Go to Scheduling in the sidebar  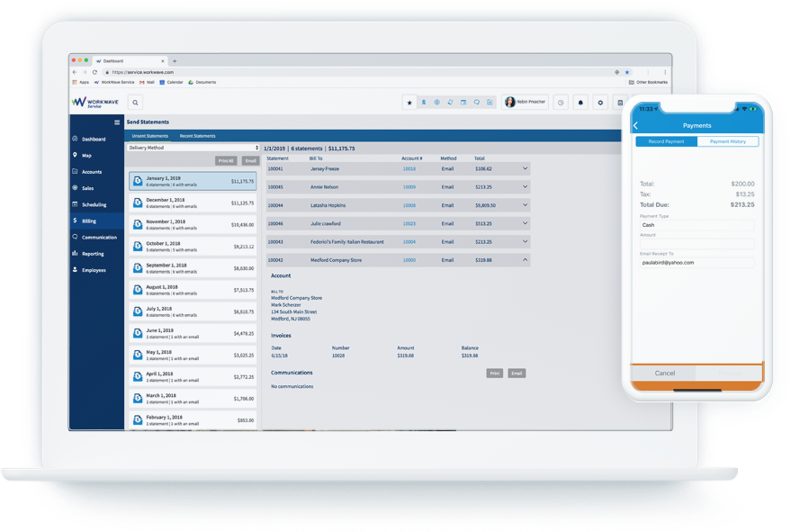[x=94, y=204]
